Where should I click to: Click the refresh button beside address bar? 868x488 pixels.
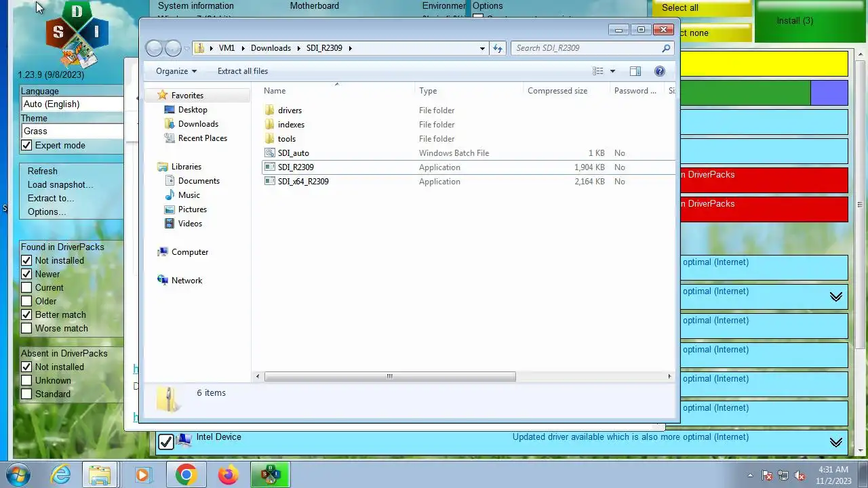coord(498,48)
